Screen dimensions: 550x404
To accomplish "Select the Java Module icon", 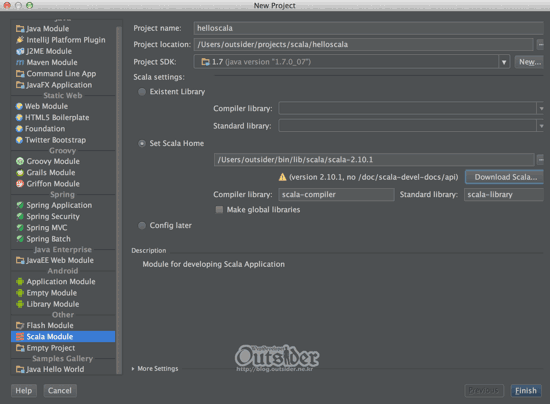I will tap(20, 29).
